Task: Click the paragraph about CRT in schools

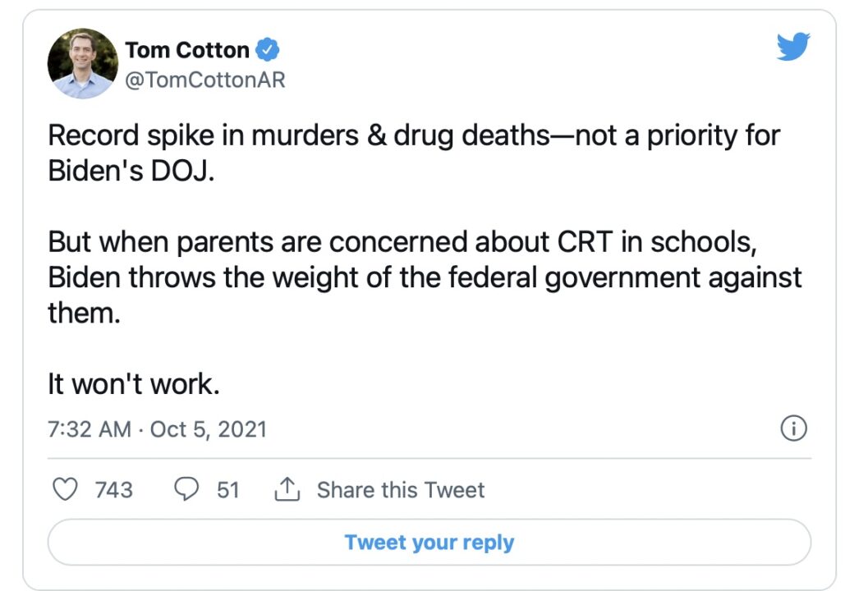Action: click(x=424, y=277)
